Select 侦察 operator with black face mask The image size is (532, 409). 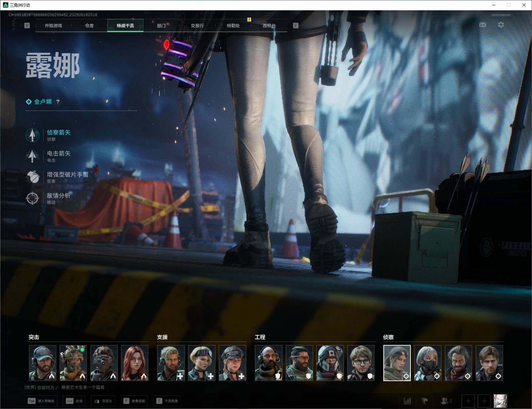point(428,363)
